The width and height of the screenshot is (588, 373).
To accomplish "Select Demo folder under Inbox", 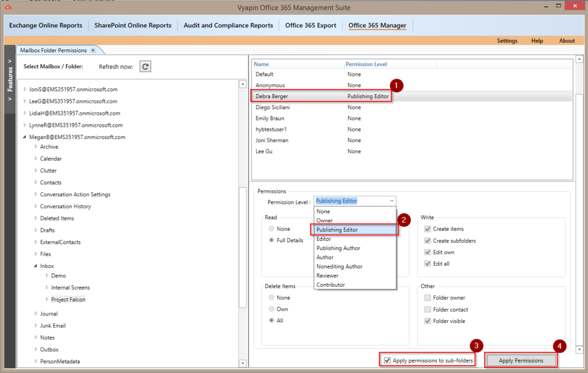I will coord(59,275).
